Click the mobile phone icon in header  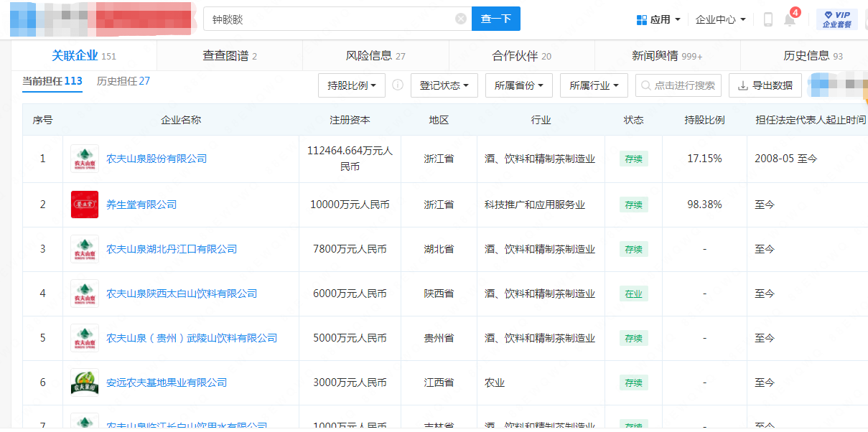pyautogui.click(x=767, y=19)
